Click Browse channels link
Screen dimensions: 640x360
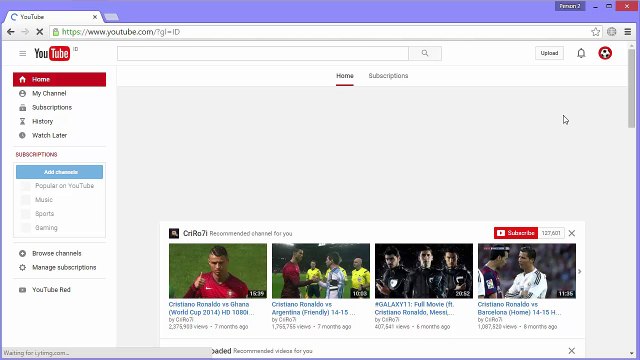click(57, 253)
